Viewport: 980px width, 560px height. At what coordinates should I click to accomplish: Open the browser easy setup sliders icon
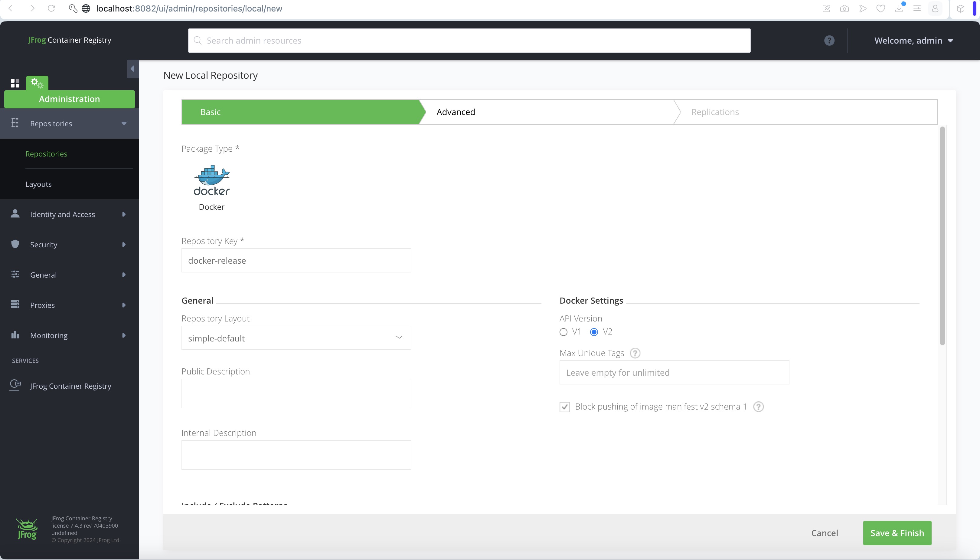tap(917, 8)
